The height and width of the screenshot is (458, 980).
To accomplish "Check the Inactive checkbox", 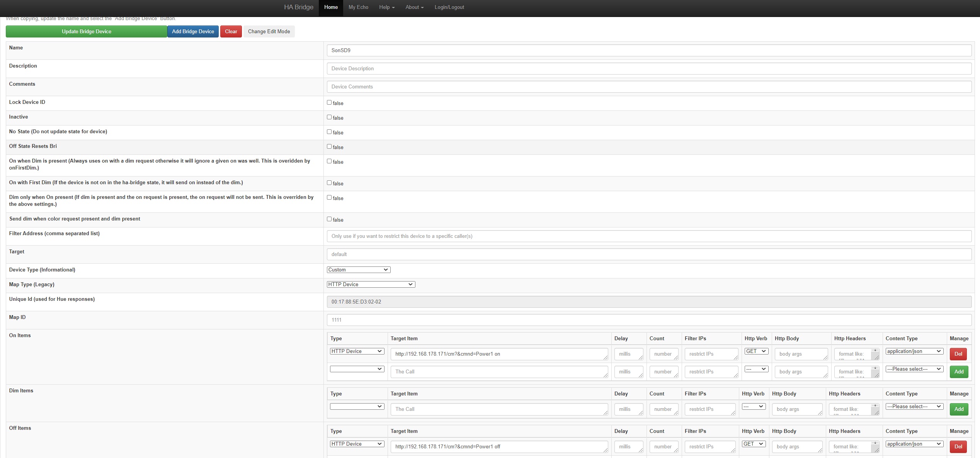I will 329,117.
